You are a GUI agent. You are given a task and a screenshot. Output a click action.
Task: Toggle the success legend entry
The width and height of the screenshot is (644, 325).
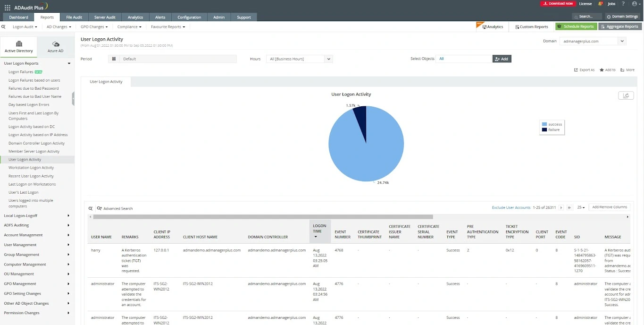click(x=552, y=124)
